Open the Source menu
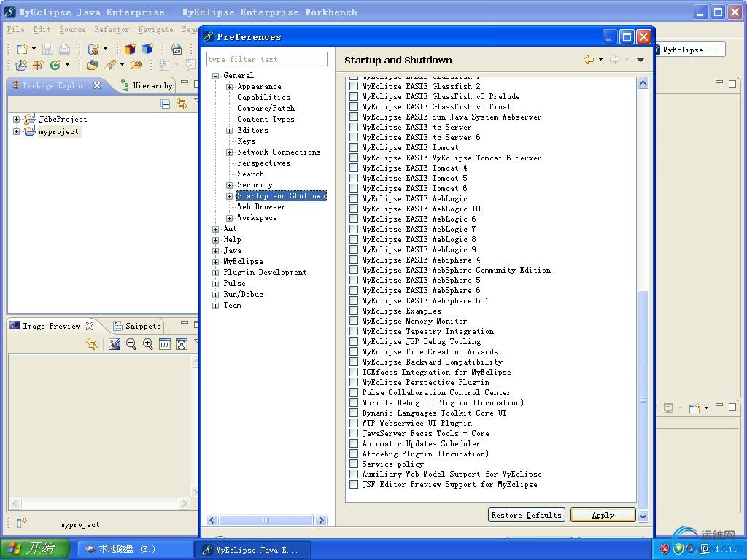The height and width of the screenshot is (560, 747). click(72, 29)
